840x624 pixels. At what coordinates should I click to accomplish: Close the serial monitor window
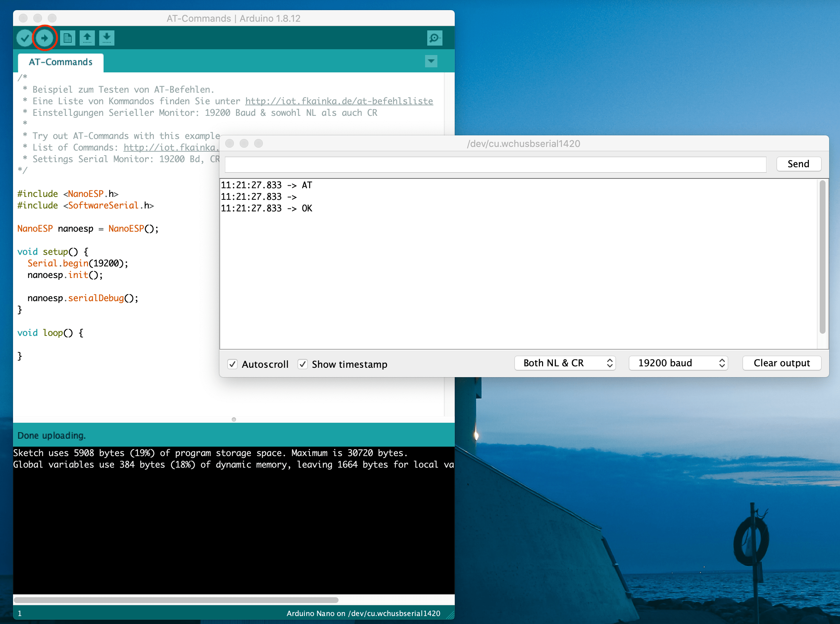(229, 144)
